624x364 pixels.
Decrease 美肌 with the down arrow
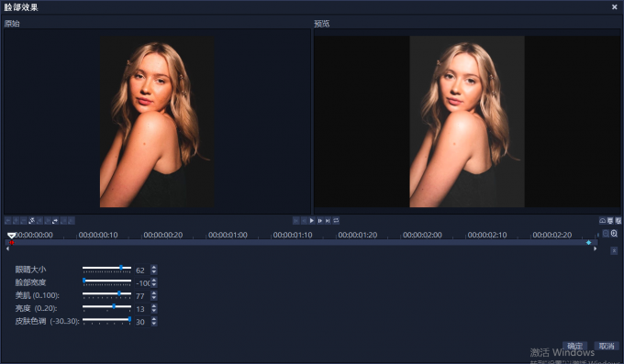tap(154, 298)
